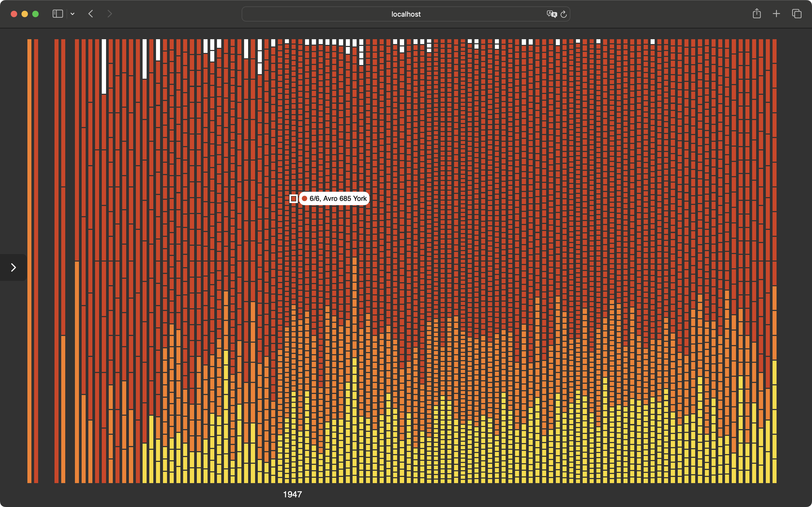Click the red dot in the tooltip
812x507 pixels.
(305, 198)
